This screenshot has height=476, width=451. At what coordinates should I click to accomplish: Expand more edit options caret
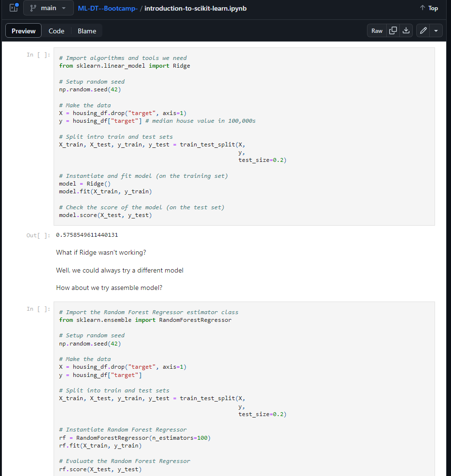(436, 30)
